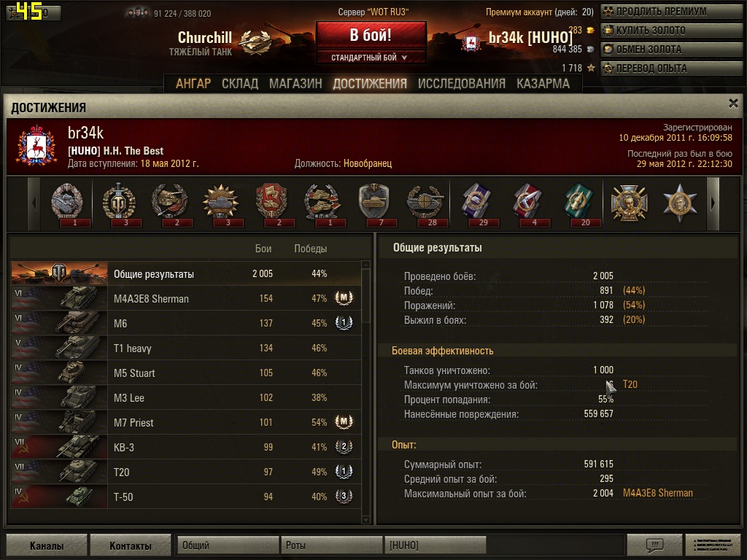Open the Исследования tab

[x=461, y=84]
